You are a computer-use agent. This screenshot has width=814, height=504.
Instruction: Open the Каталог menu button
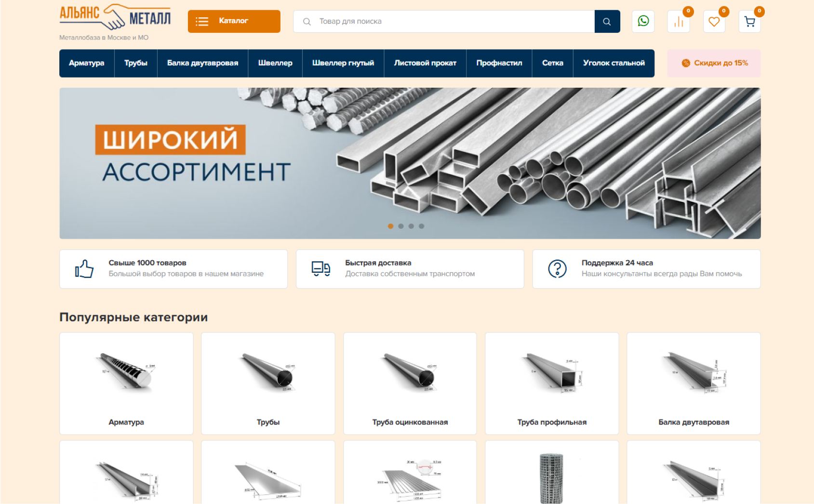coord(234,22)
